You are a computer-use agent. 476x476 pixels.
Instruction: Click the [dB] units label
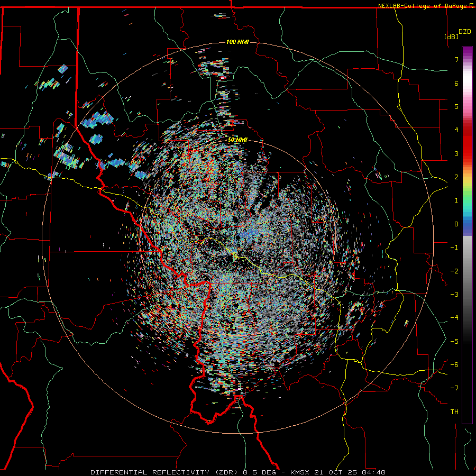(x=452, y=36)
